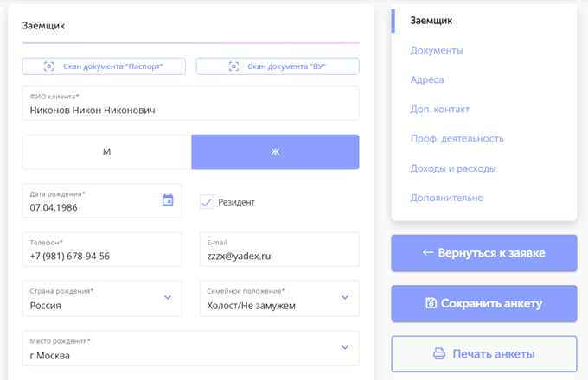Open the Доходы и расходы section
This screenshot has width=588, height=380.
pos(453,168)
